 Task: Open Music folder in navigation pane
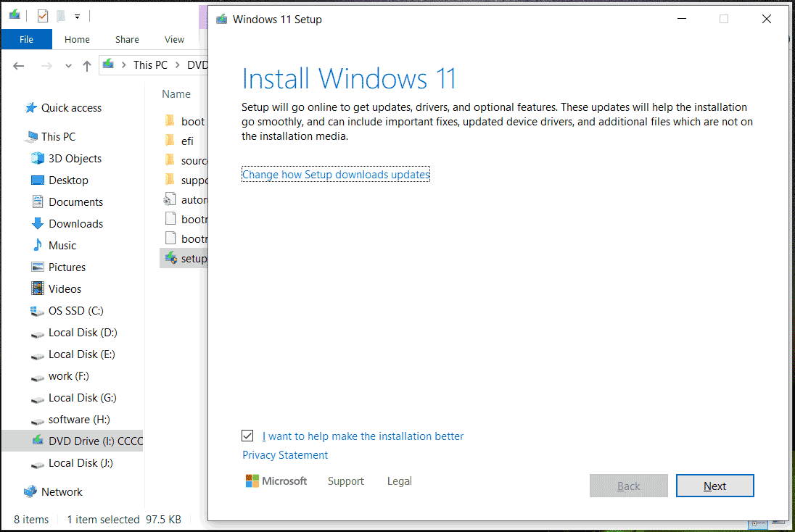point(62,245)
